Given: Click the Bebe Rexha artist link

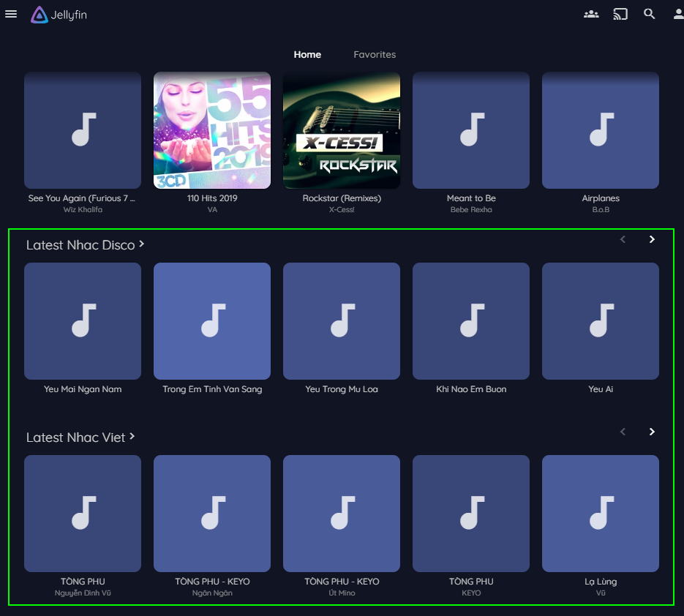Looking at the screenshot, I should coord(471,210).
